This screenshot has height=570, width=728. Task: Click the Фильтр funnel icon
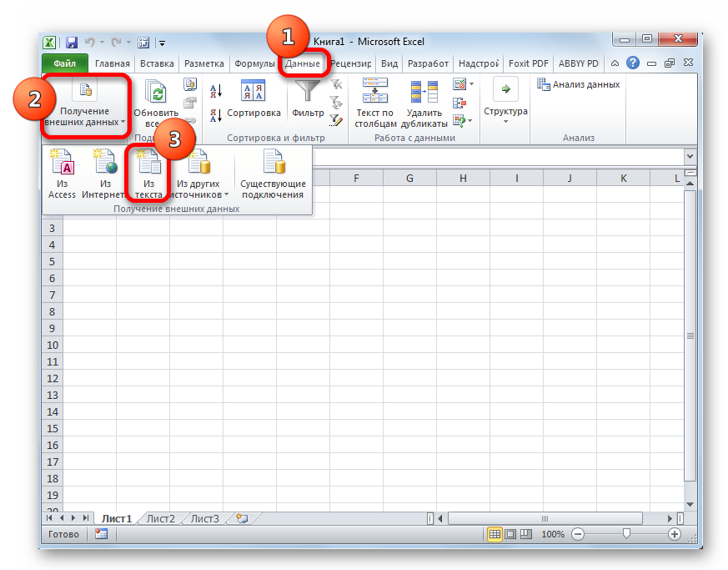click(308, 91)
